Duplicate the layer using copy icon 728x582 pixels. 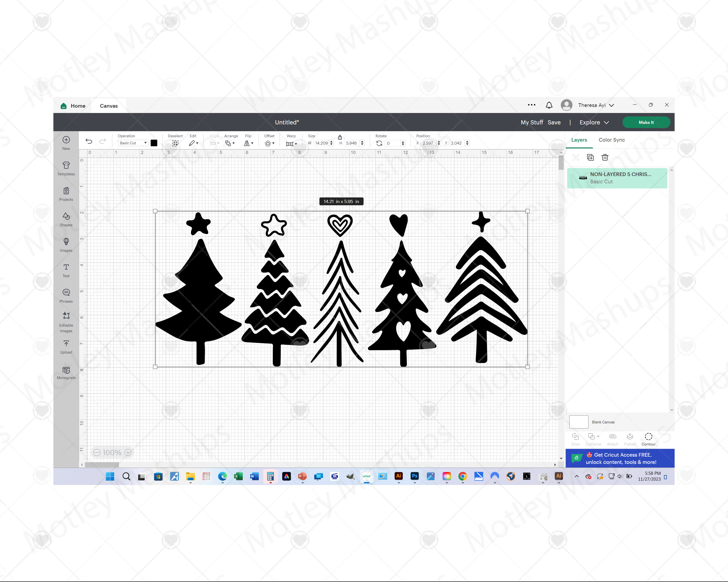click(x=590, y=157)
